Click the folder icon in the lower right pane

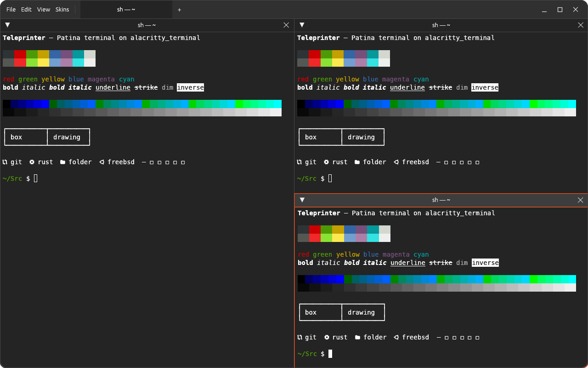point(358,337)
